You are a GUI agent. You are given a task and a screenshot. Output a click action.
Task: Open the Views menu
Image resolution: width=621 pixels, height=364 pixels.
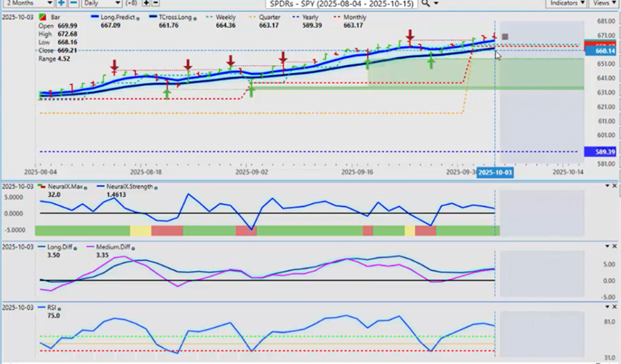tap(605, 3)
